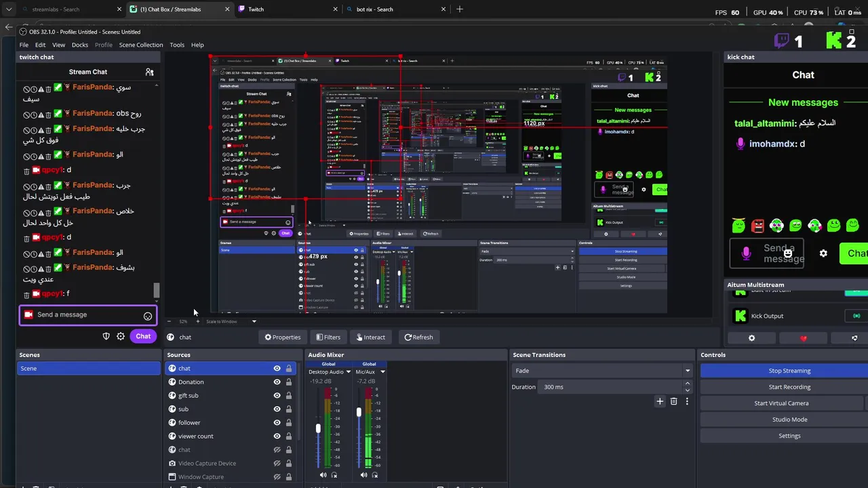Open the View menu
868x488 pixels.
59,45
